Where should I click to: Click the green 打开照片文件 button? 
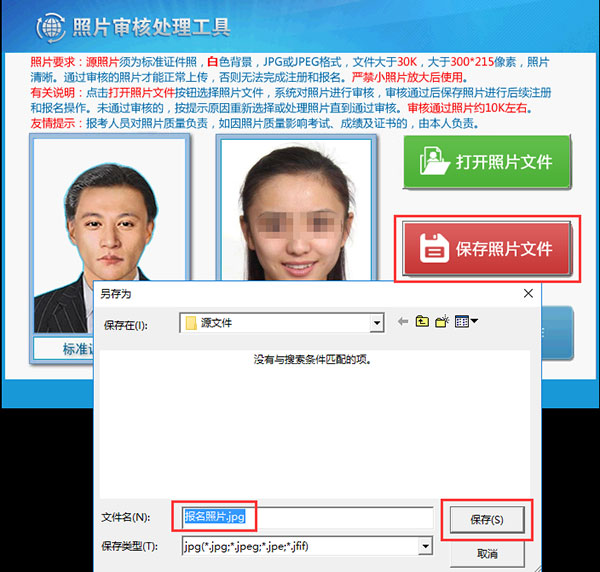tap(487, 162)
